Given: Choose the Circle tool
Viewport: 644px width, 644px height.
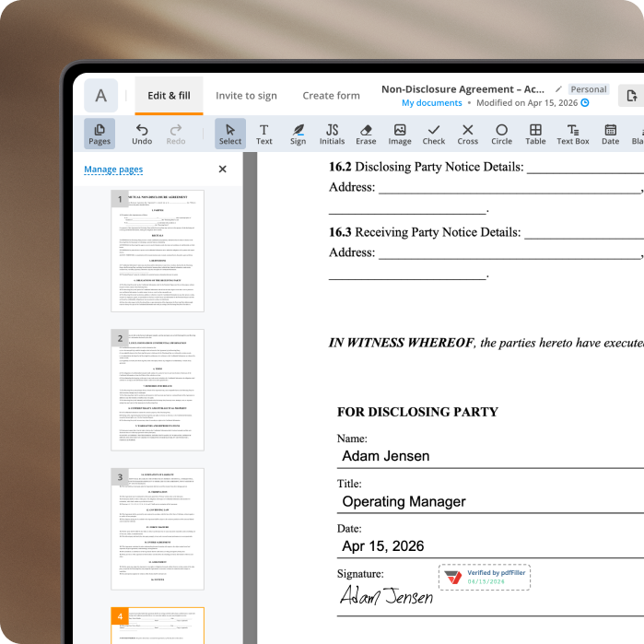Looking at the screenshot, I should (x=501, y=134).
